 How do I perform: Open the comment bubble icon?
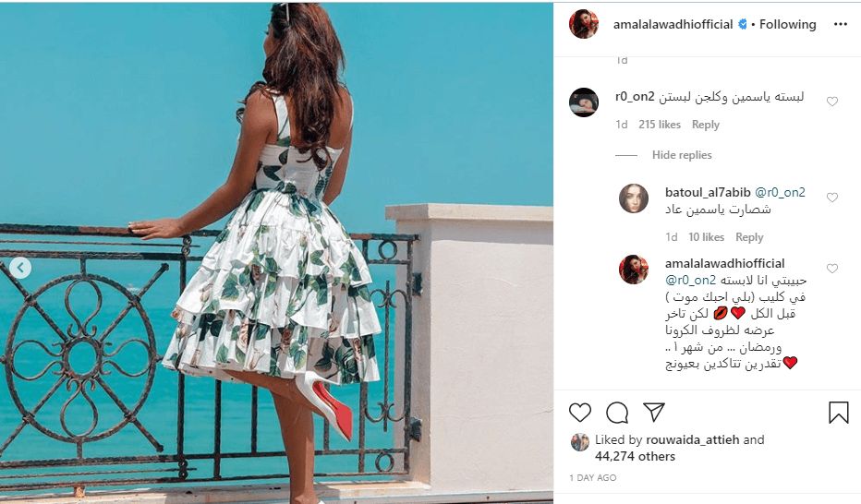coord(617,413)
